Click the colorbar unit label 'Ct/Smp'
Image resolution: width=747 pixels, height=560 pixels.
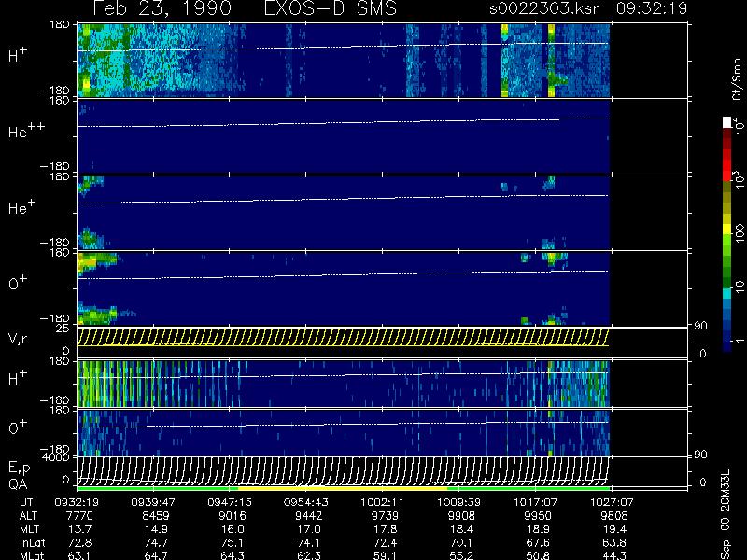737,79
